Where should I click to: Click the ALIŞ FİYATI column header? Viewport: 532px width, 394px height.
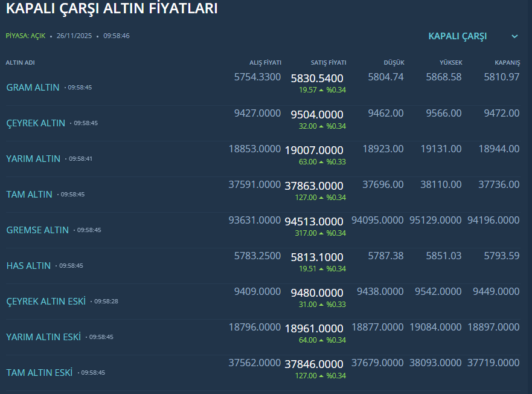pos(266,62)
